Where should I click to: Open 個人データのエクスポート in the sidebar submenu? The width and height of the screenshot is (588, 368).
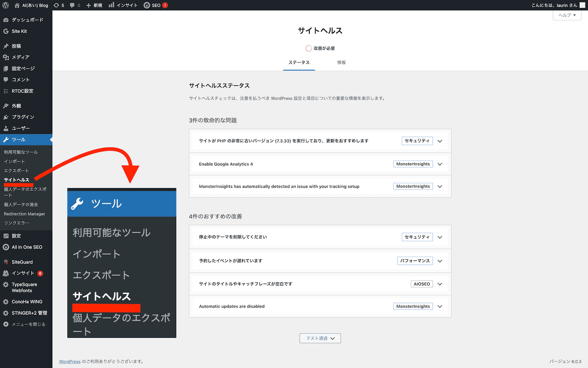point(26,192)
